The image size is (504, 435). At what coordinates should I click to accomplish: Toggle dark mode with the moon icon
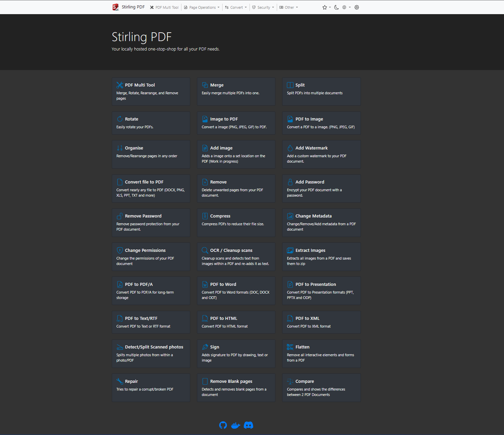[x=336, y=7]
